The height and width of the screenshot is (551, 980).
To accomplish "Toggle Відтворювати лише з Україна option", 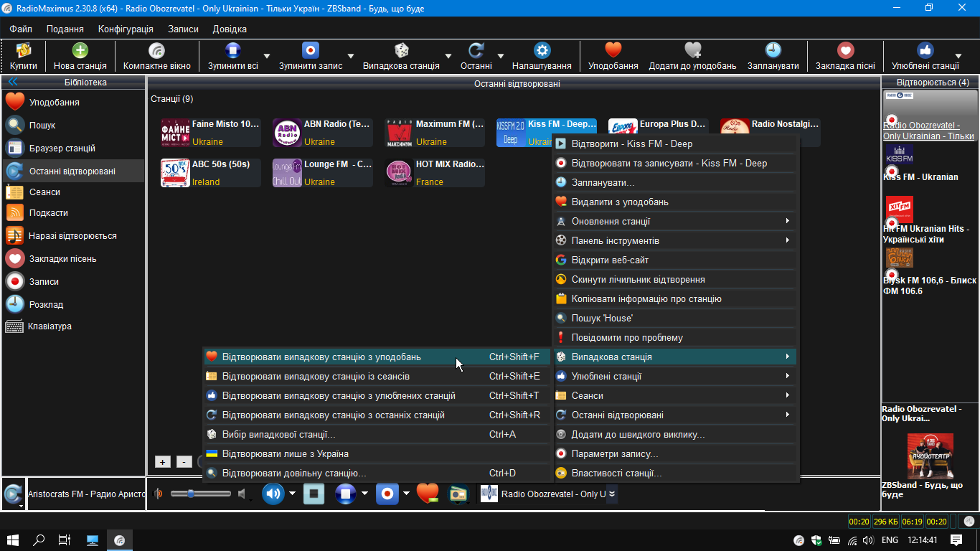I will [x=377, y=453].
